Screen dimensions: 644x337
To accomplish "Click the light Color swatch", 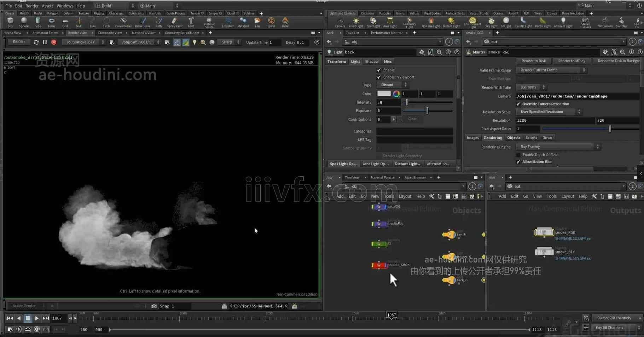I will (384, 94).
